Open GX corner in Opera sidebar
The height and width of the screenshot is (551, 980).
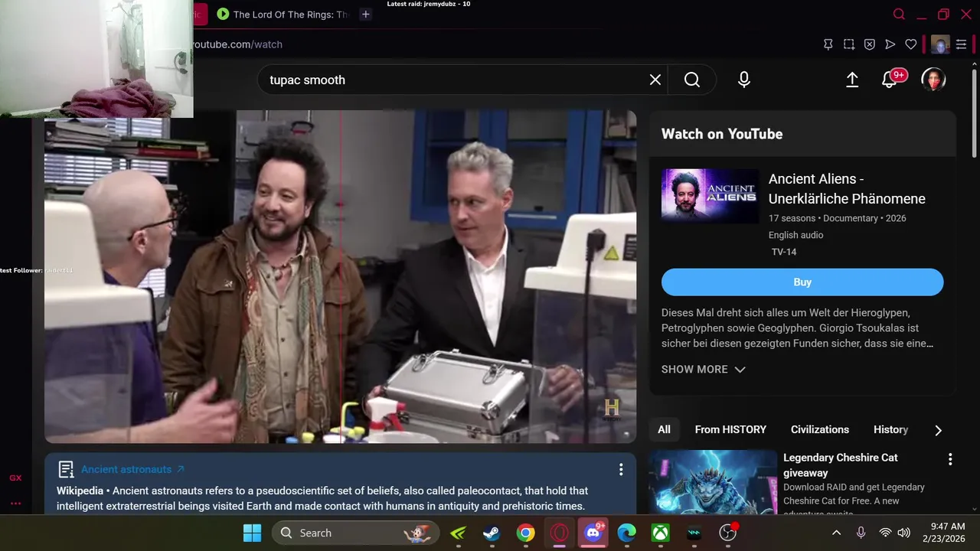coord(15,478)
